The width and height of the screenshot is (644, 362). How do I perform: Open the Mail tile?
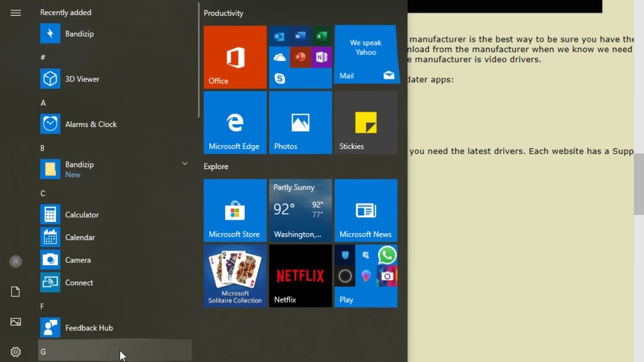tap(366, 54)
